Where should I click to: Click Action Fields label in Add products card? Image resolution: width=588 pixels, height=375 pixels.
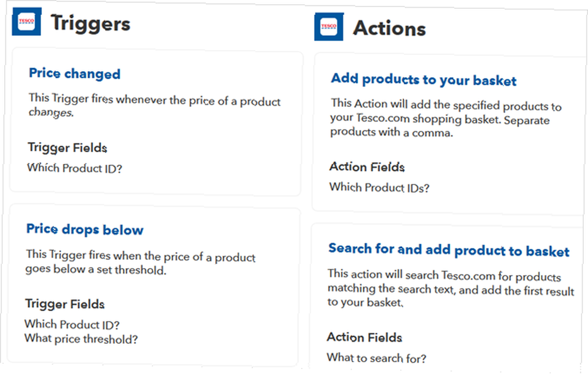point(367,167)
